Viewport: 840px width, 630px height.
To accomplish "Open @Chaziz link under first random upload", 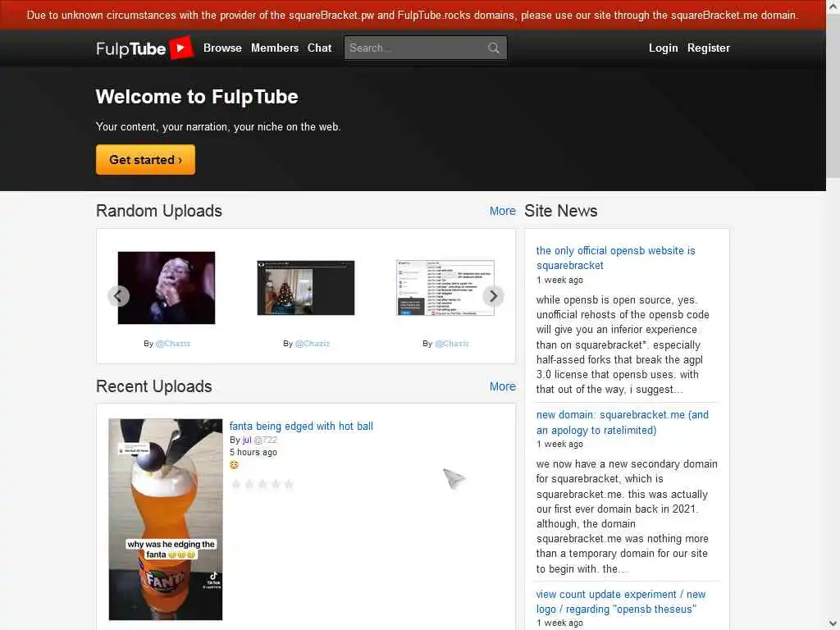I will point(172,344).
